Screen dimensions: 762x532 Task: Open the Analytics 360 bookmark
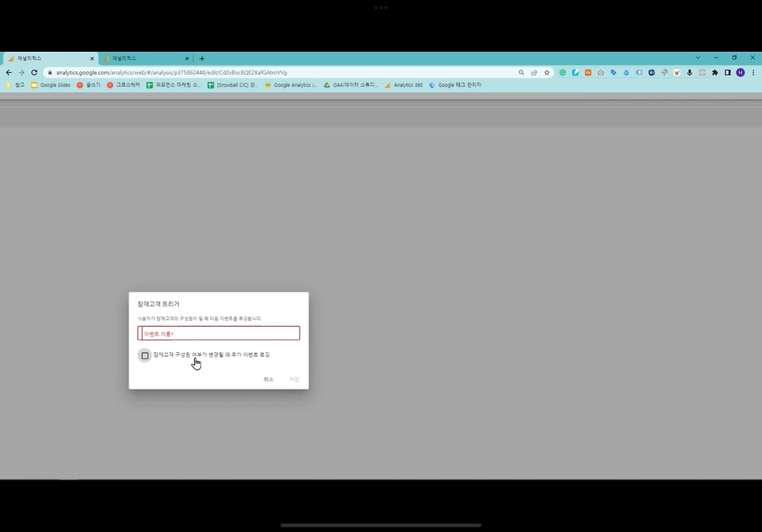pos(404,85)
